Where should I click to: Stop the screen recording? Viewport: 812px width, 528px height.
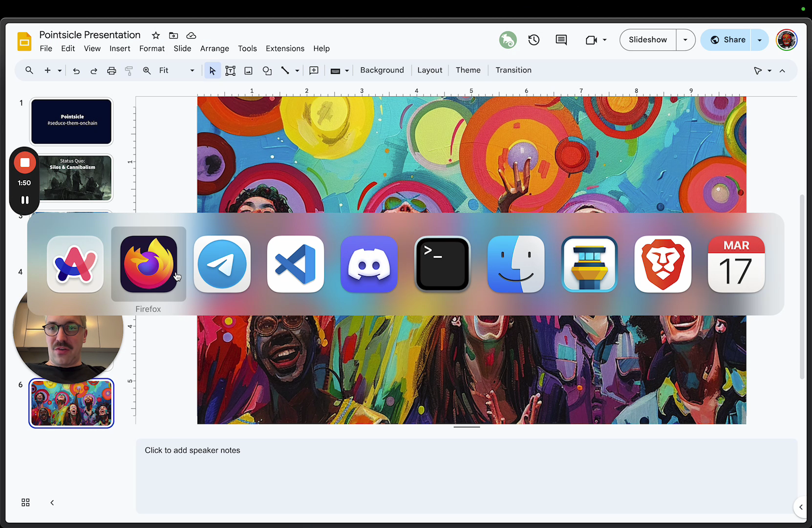[25, 163]
